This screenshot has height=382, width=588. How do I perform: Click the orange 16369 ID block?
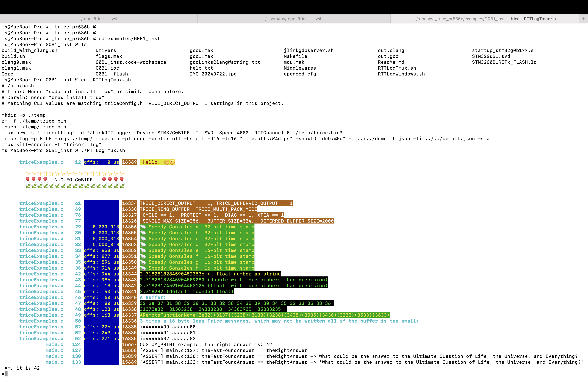click(129, 162)
